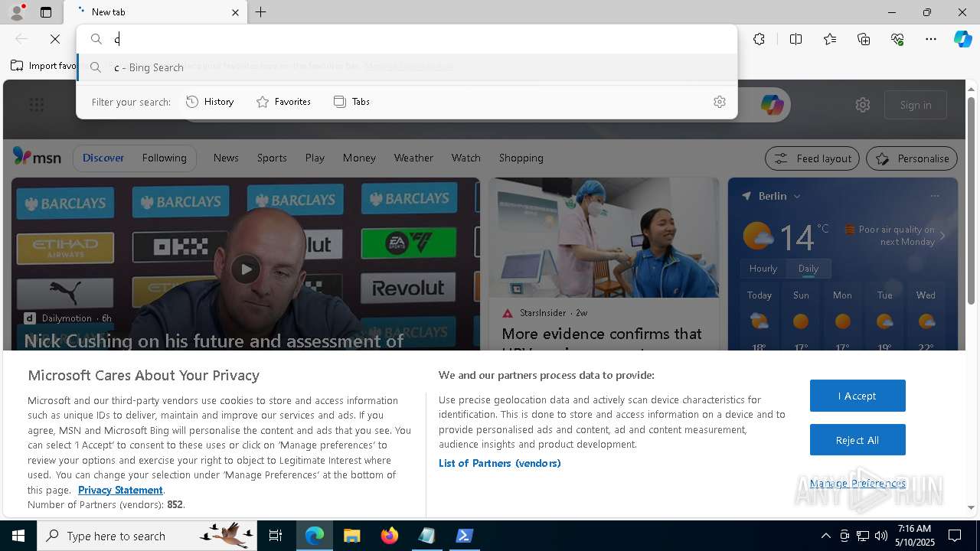This screenshot has height=551, width=980.
Task: Click I Accept on privacy banner
Action: (x=857, y=396)
